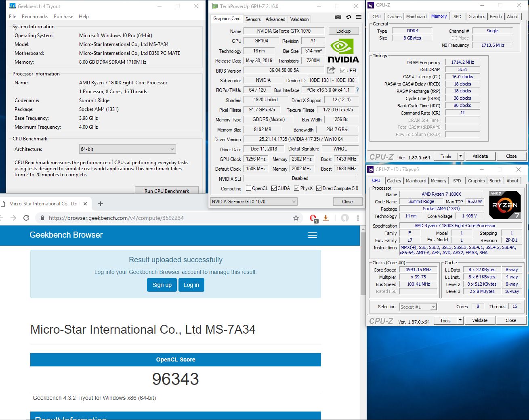Image resolution: width=529 pixels, height=420 pixels.
Task: Open the Chrome three-dot menu
Action: click(358, 218)
